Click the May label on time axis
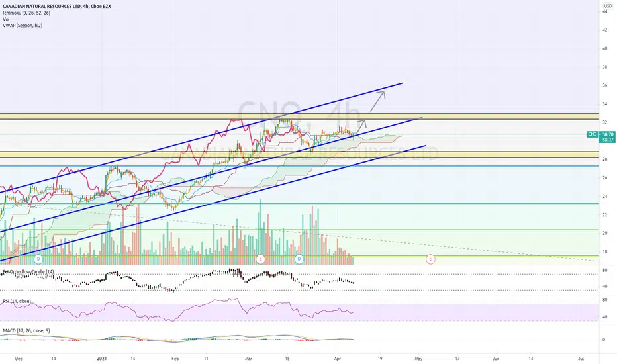Viewport: 617px width, 364px height. (418, 359)
